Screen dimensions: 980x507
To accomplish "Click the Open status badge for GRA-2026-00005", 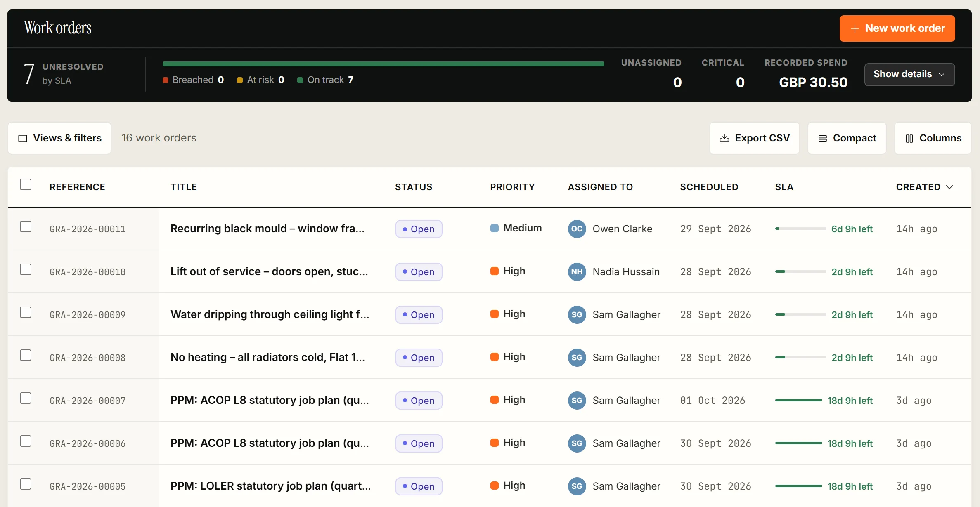I will click(419, 486).
